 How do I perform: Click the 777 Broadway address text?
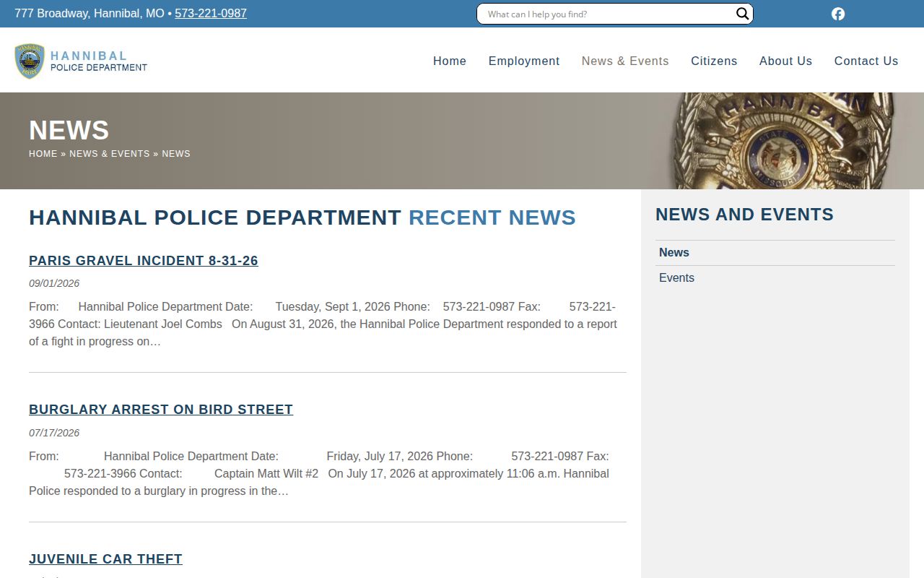[90, 14]
